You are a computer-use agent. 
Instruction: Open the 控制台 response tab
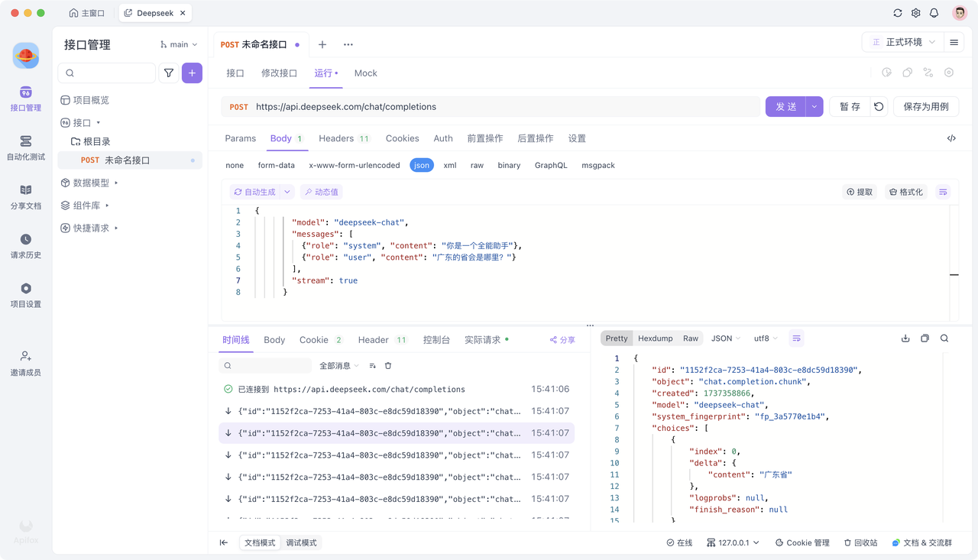tap(436, 340)
